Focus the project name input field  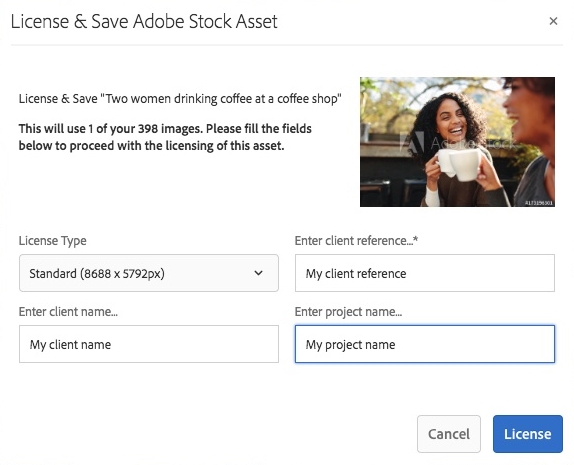[425, 344]
